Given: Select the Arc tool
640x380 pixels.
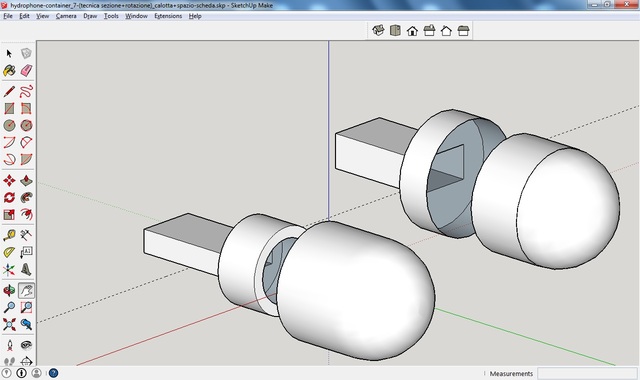Looking at the screenshot, I should [x=9, y=142].
